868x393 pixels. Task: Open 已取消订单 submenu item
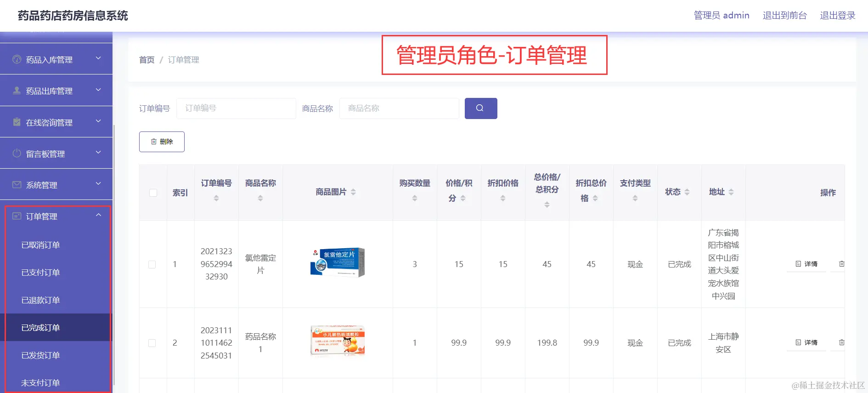[x=56, y=245]
